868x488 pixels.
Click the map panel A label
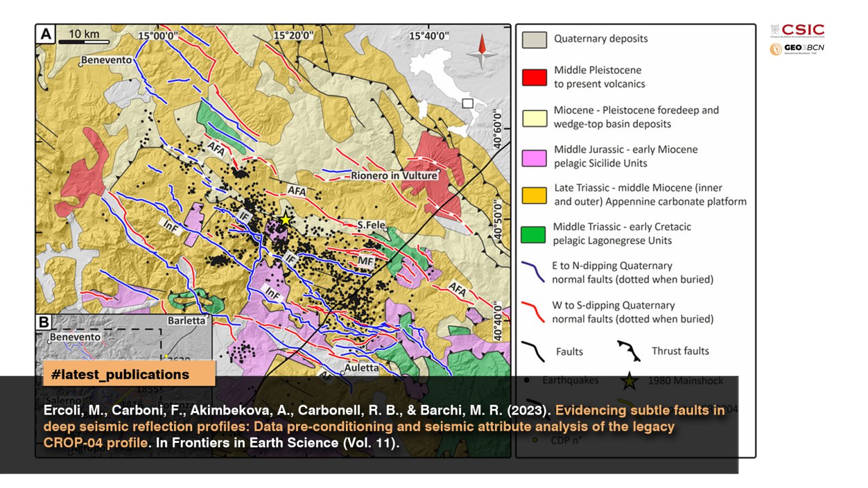click(x=45, y=34)
